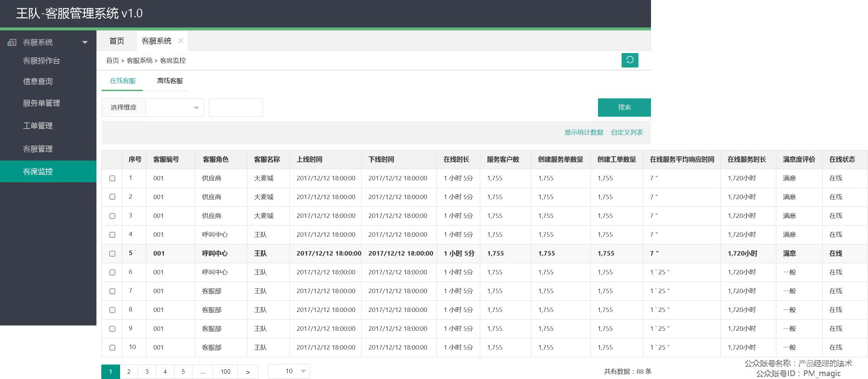Open 信息查询 in the sidebar
This screenshot has height=379, width=868.
(38, 81)
